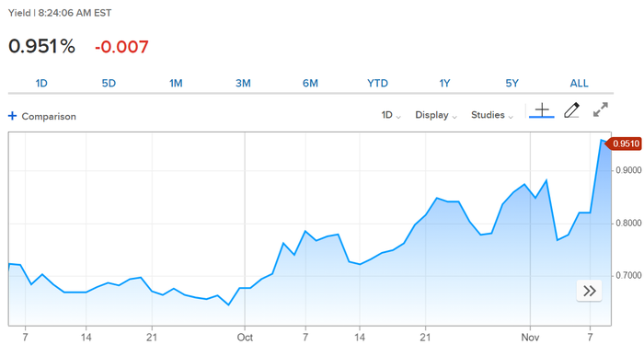The image size is (644, 356).
Task: Click the 0.8000 y-axis label
Action: click(628, 223)
